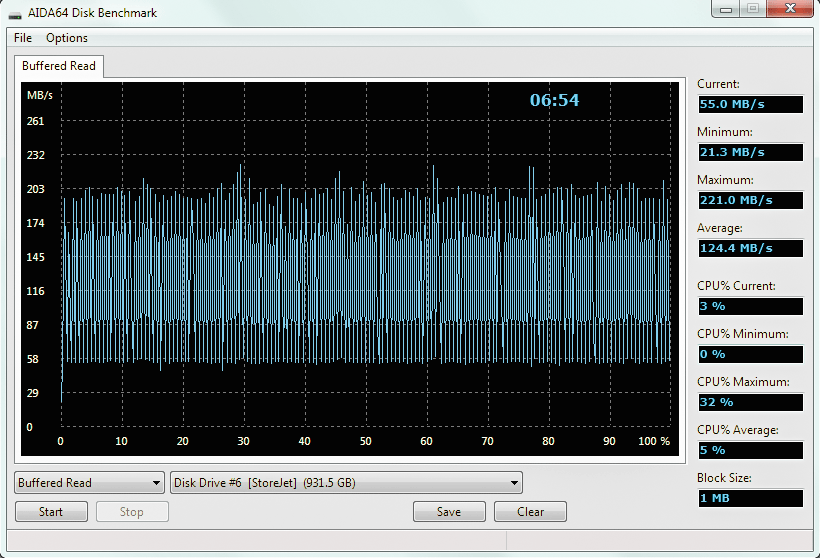Click the CPU% Maximum value 32 %
Screen dimensions: 820x558
click(x=750, y=402)
